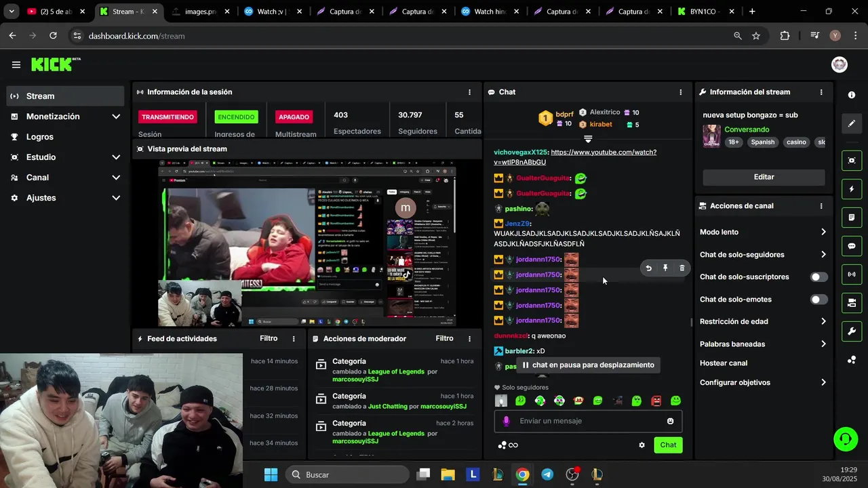This screenshot has width=868, height=488.
Task: Open the profile avatar in the Kick header
Action: coord(840,64)
